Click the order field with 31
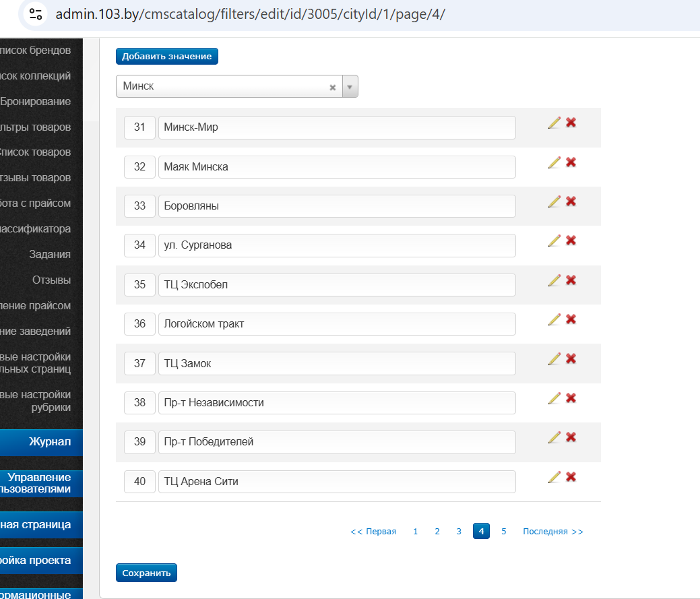The height and width of the screenshot is (599, 700). 139,127
